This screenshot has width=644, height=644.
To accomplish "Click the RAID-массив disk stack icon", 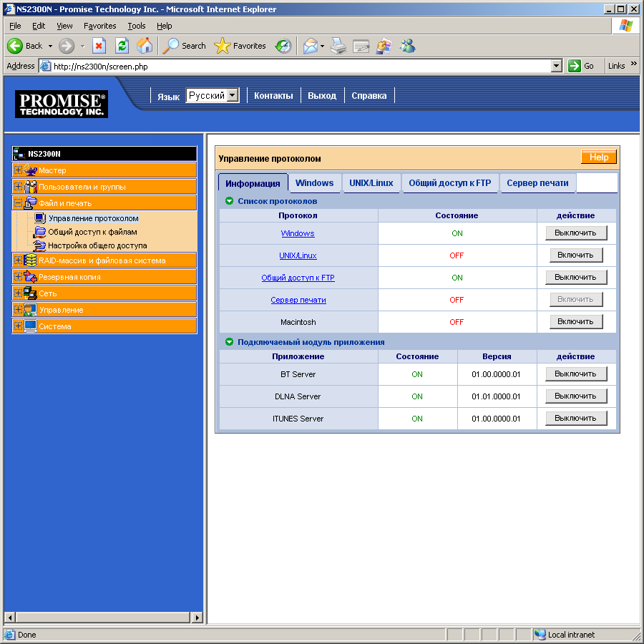I will (30, 260).
